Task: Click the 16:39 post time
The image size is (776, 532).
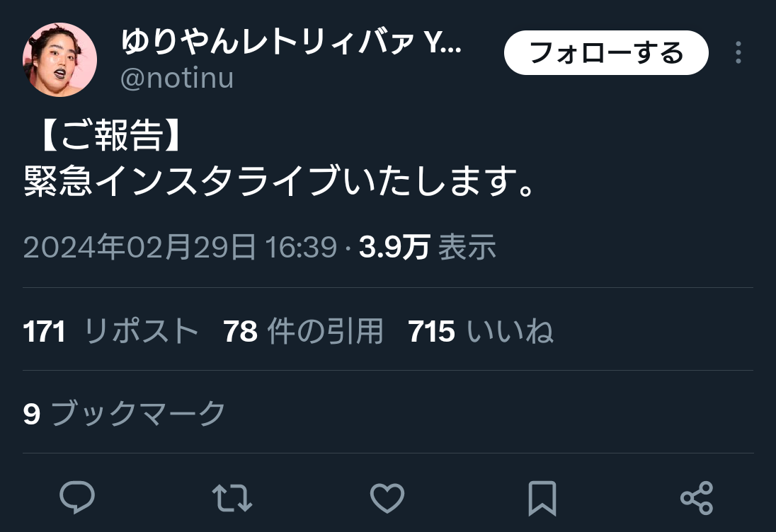Action: tap(301, 247)
